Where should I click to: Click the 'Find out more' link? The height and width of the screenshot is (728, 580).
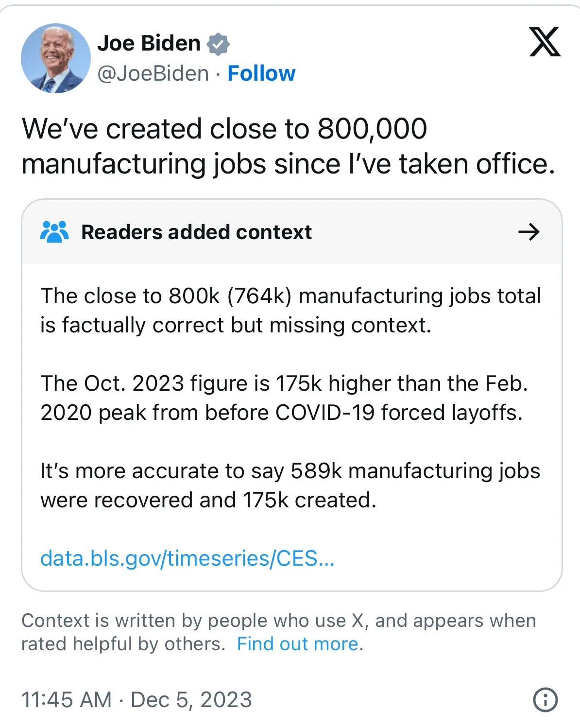tap(298, 644)
